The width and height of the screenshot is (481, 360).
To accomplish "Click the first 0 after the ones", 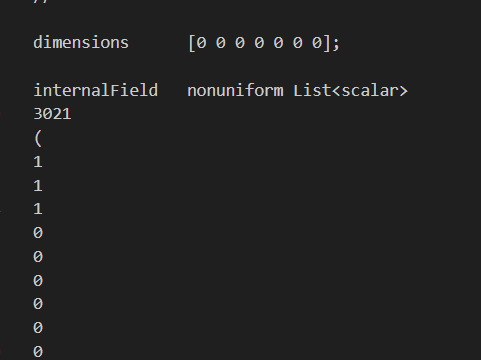I will coord(38,233).
